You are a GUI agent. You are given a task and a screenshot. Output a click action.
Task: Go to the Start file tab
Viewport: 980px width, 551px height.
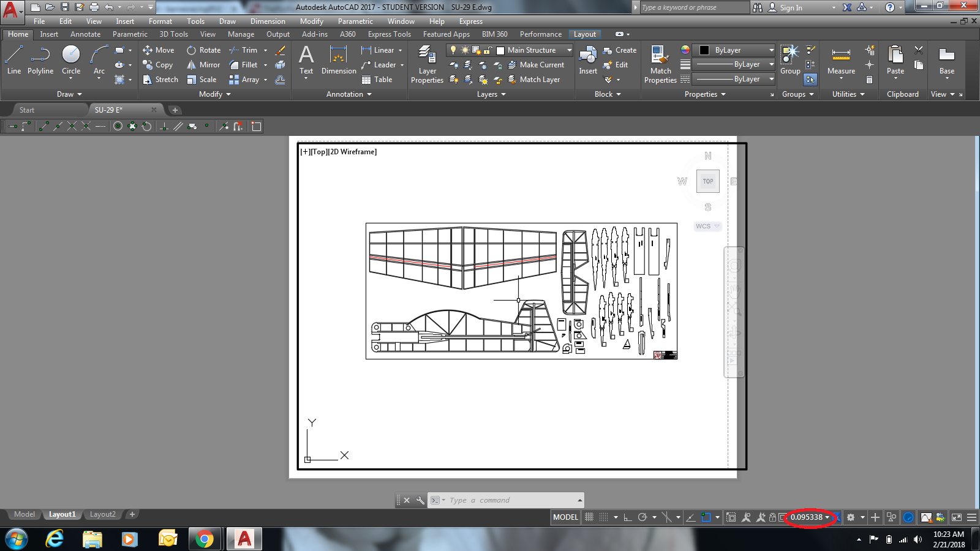click(27, 110)
